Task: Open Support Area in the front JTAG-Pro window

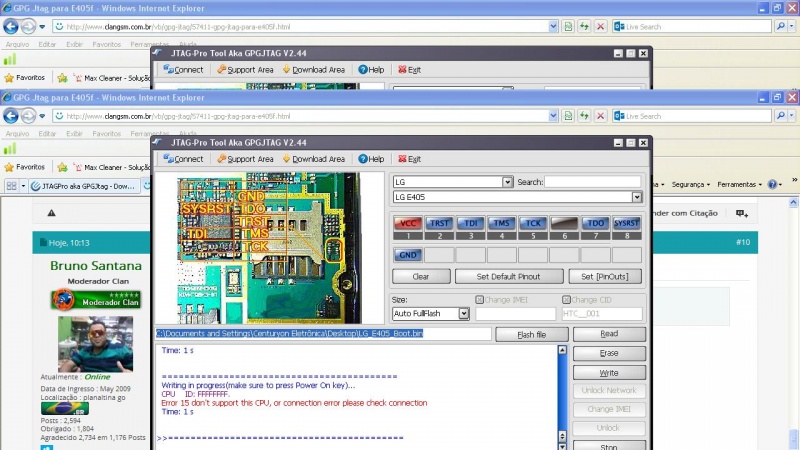Action: point(245,159)
